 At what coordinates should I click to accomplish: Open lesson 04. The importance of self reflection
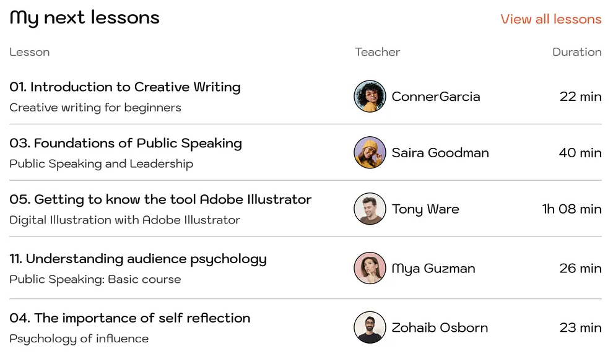tap(130, 318)
